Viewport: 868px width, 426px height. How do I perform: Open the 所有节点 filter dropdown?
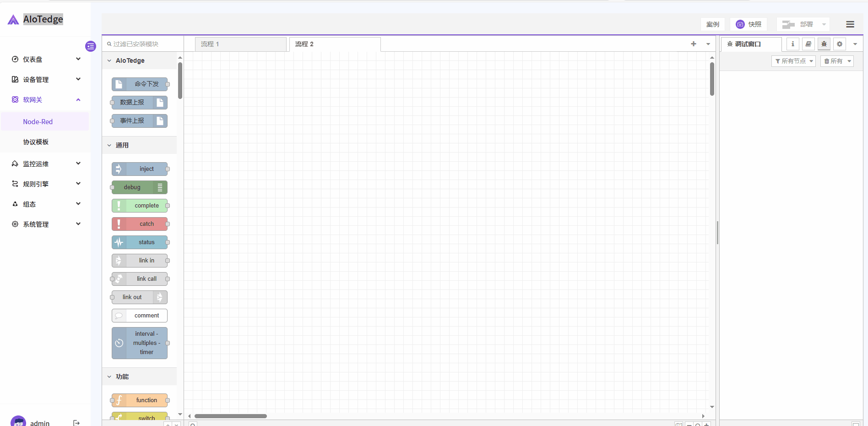click(794, 61)
